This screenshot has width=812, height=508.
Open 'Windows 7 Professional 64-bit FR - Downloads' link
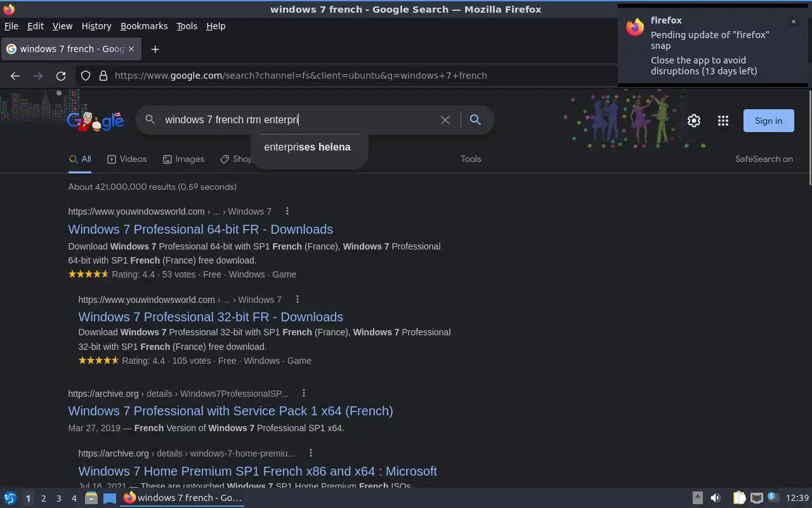200,229
